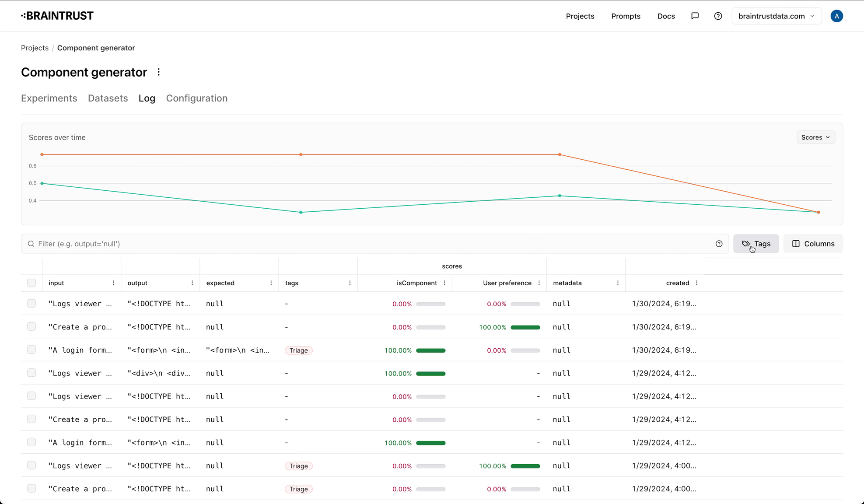Open project options three-dot menu
This screenshot has height=504, width=864.
point(159,72)
